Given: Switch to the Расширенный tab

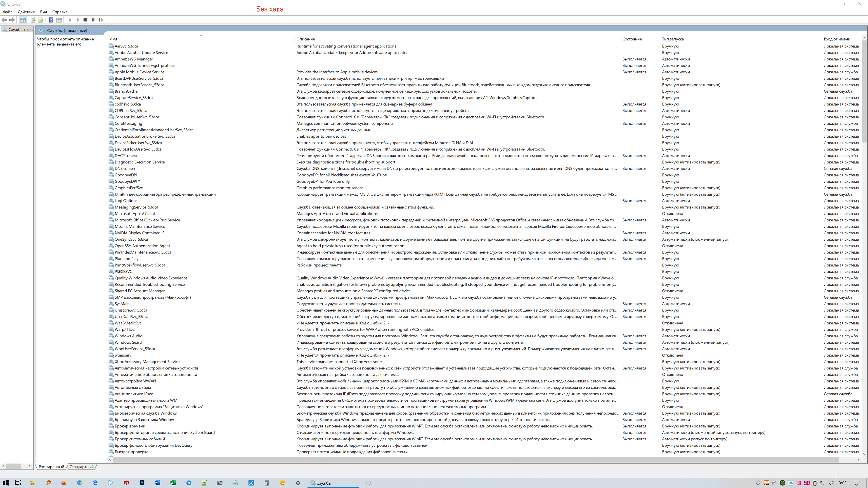Looking at the screenshot, I should click(51, 467).
